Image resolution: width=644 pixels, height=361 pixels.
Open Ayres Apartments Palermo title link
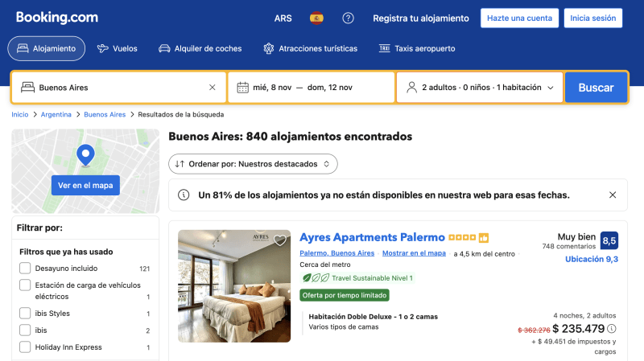pos(372,237)
